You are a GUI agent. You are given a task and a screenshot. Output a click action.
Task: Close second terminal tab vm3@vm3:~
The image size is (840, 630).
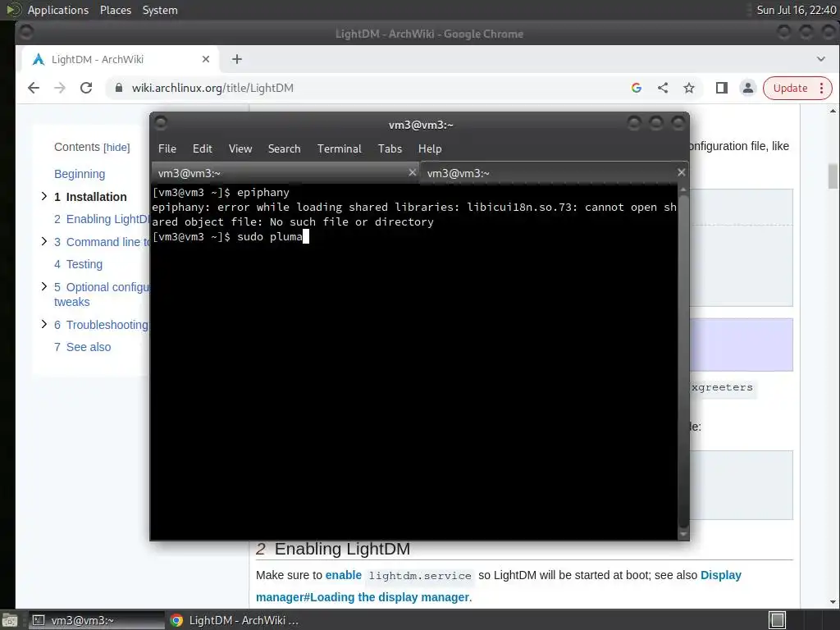(x=681, y=172)
